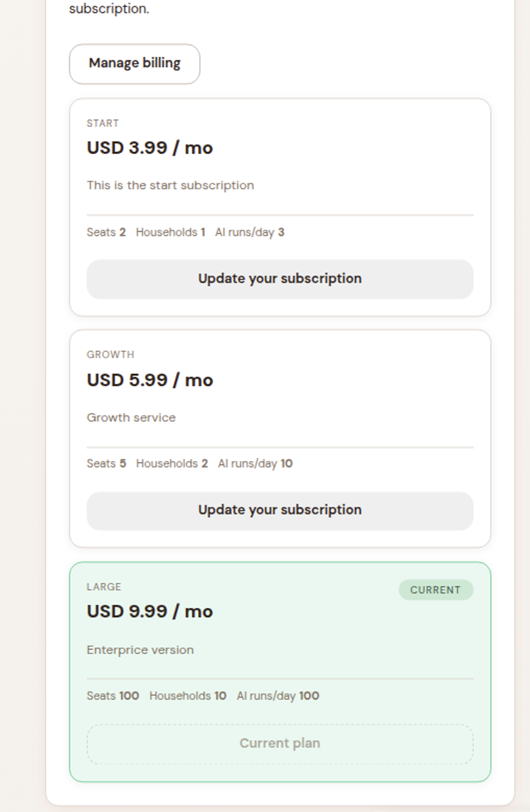
Task: Click Seats 2 in the Start plan
Action: click(x=106, y=232)
